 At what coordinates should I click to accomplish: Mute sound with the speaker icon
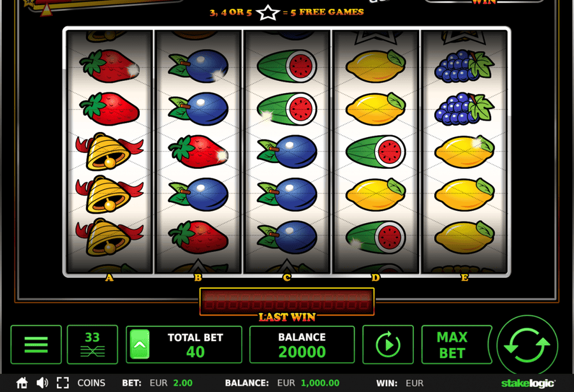point(42,383)
